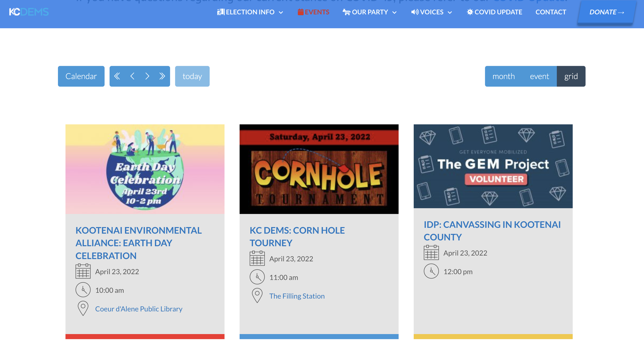Click the KC DEMS logo
Viewport: 644px width, 358px height.
point(29,12)
